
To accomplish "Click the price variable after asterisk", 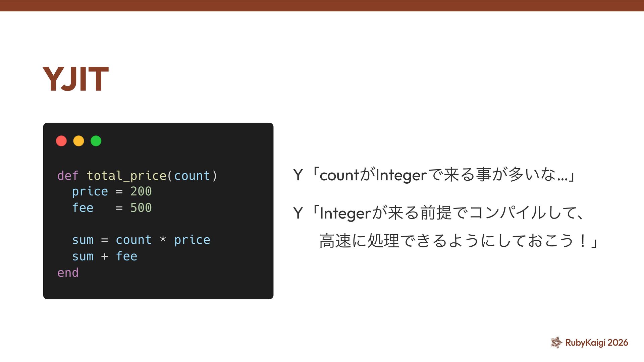I will [192, 240].
